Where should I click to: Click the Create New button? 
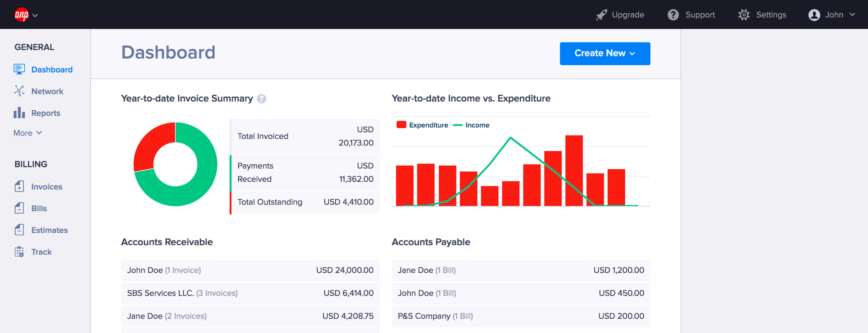pos(605,53)
